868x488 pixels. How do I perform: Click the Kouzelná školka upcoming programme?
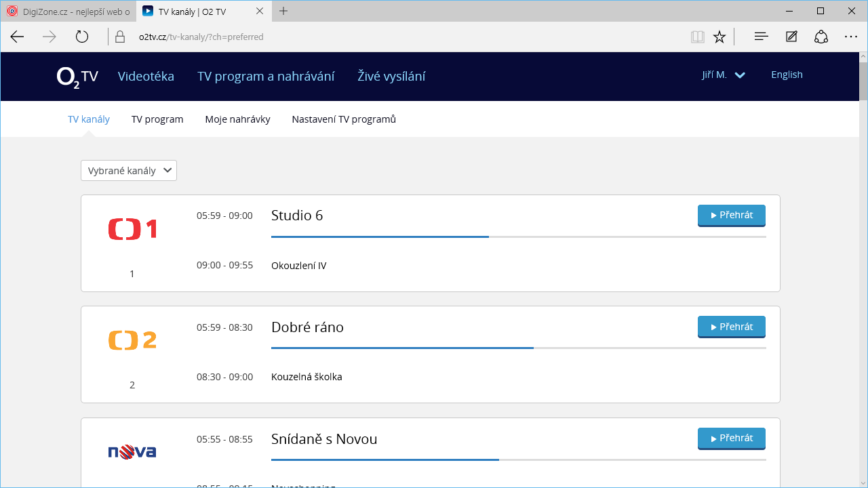pos(307,377)
